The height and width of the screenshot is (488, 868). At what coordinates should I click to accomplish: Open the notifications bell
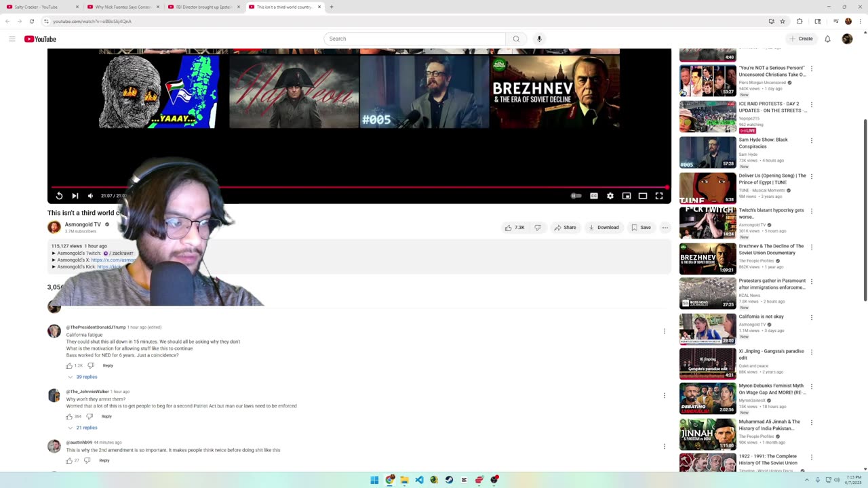(827, 39)
